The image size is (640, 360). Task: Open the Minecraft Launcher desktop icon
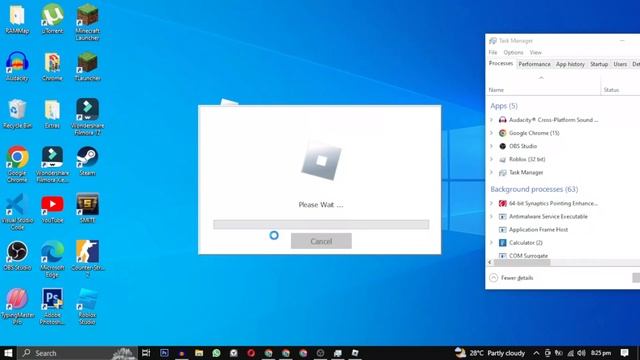(87, 22)
